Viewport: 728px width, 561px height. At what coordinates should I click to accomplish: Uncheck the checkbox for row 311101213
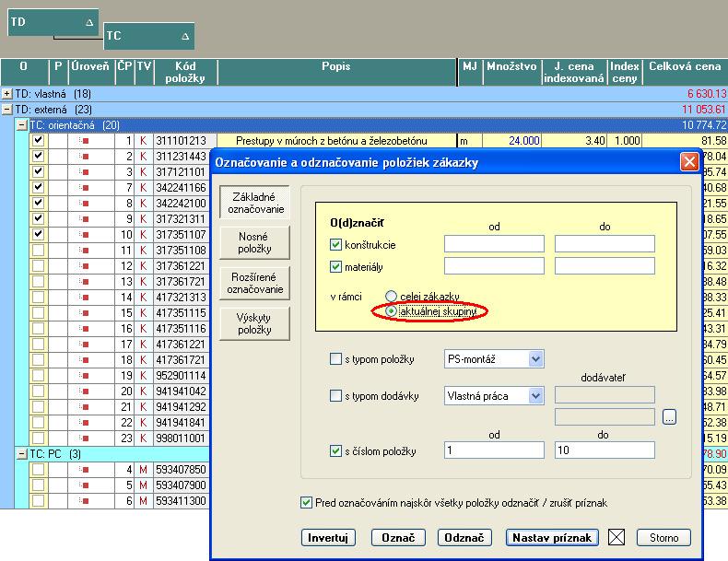pyautogui.click(x=38, y=140)
